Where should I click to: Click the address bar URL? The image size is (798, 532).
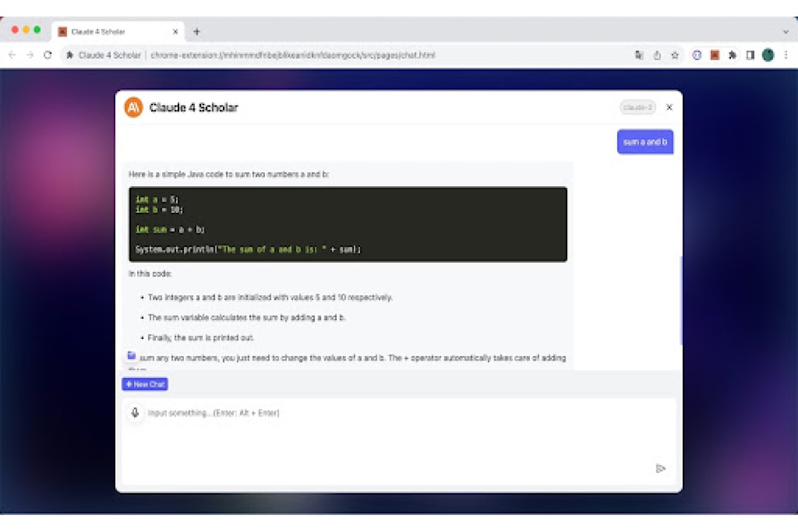(293, 55)
